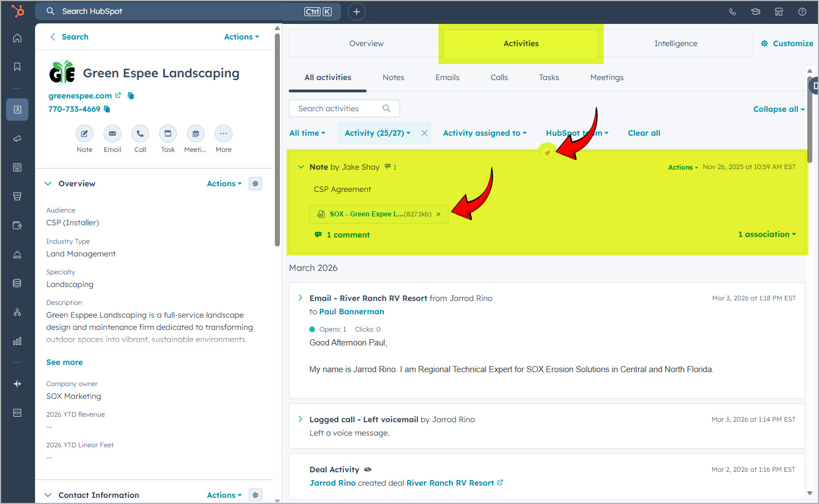819x504 pixels.
Task: Open greenespee.com external link icon
Action: point(118,96)
